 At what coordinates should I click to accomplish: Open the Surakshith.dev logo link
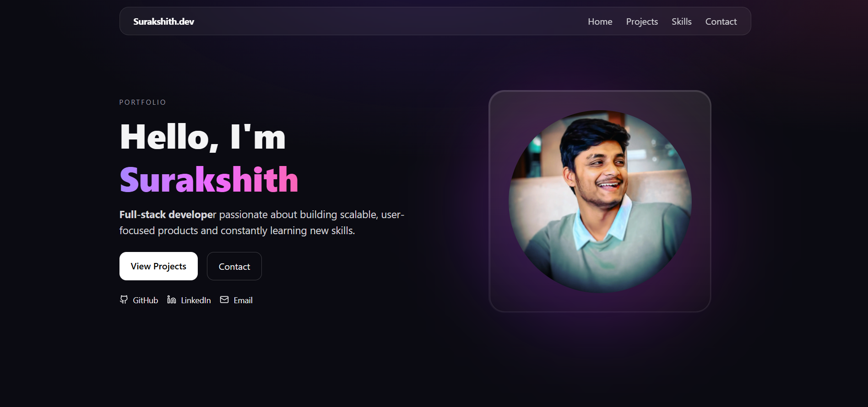click(x=164, y=21)
